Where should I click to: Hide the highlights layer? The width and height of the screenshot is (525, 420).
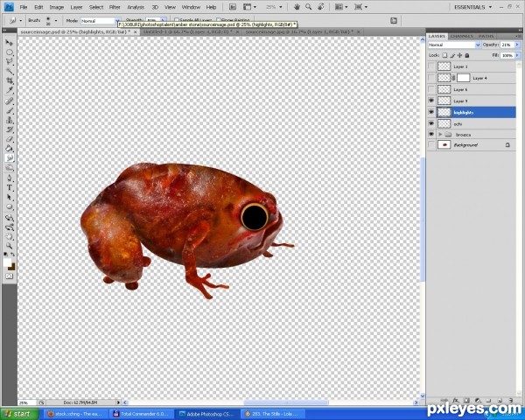pyautogui.click(x=431, y=112)
